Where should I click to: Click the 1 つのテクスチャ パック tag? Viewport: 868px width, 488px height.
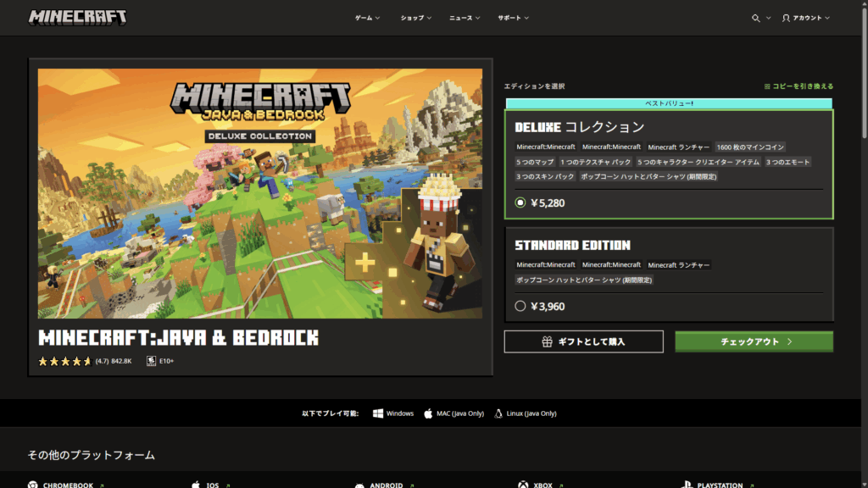click(x=595, y=162)
